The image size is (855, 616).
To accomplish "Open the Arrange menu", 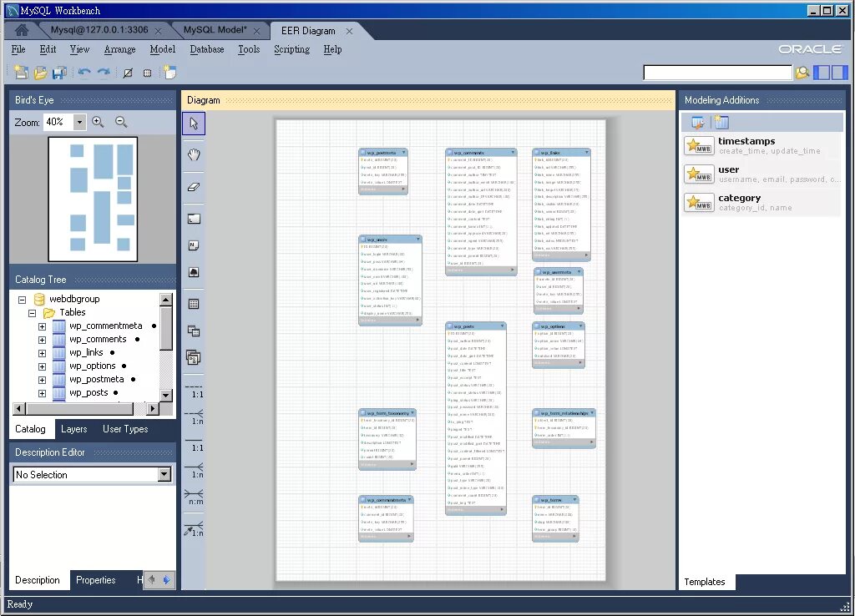I will [119, 49].
